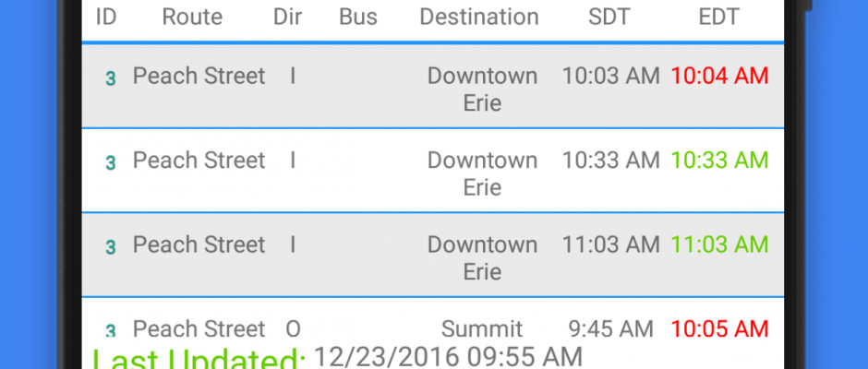Click the 12/23/2016 09:55 AM timestamp
Screen dimensions: 868x369
coord(449,357)
